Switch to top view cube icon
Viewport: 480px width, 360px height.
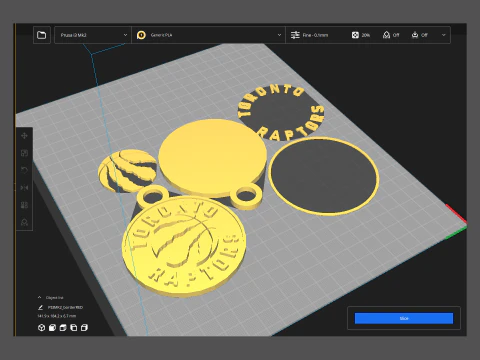pyautogui.click(x=63, y=328)
